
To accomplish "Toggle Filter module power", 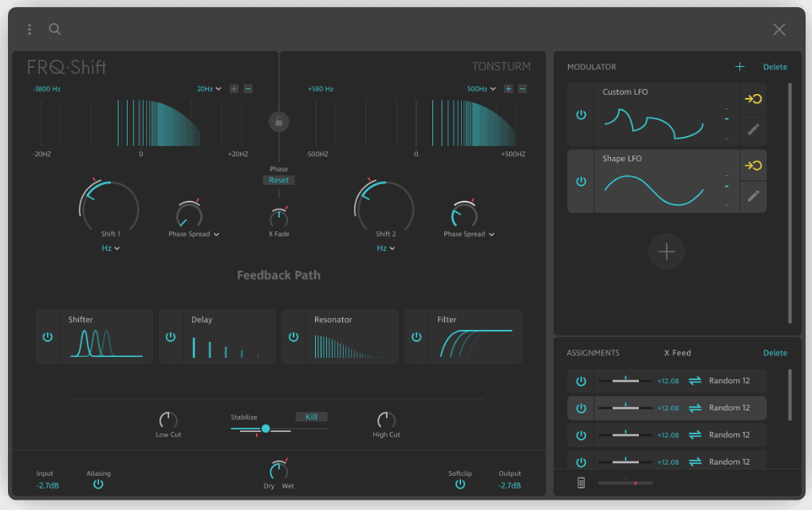I will pos(416,337).
